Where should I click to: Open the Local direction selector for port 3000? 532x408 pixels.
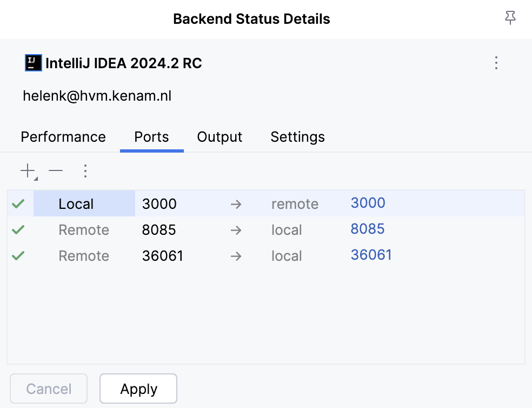tap(76, 203)
